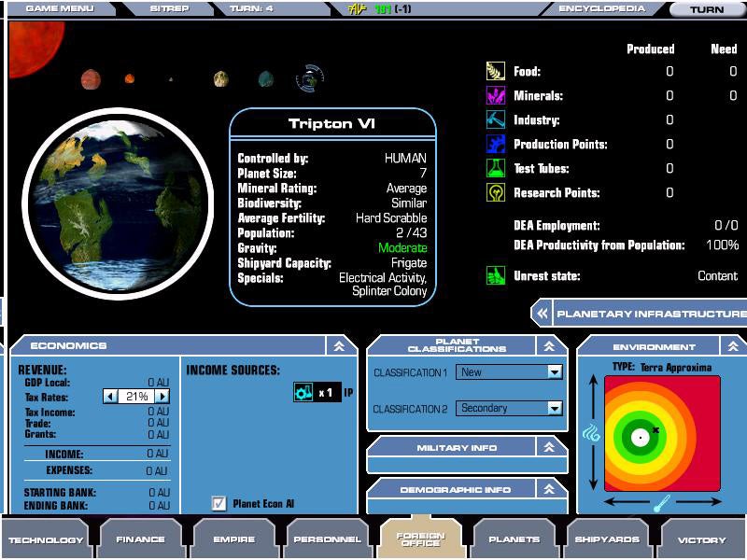Click the Unrest state icon
Screen dimensions: 747x560
click(x=495, y=276)
